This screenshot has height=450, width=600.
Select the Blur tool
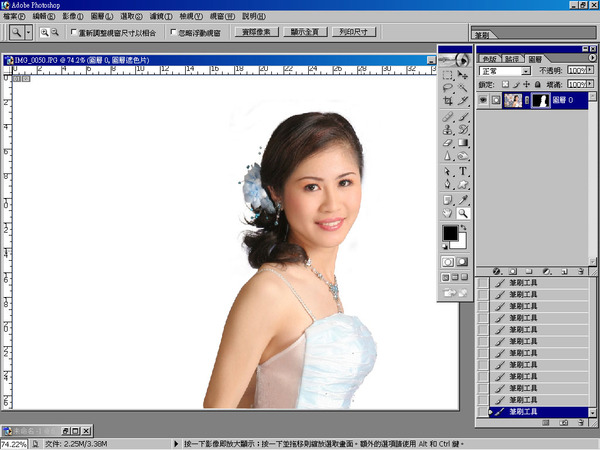[x=447, y=156]
